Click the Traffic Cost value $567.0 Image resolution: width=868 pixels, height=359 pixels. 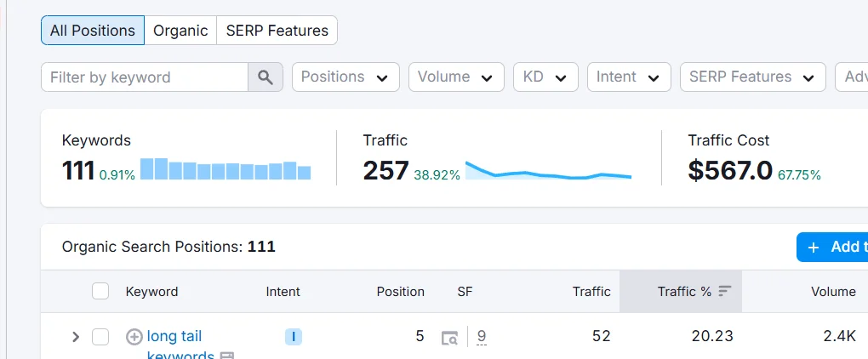tap(729, 170)
